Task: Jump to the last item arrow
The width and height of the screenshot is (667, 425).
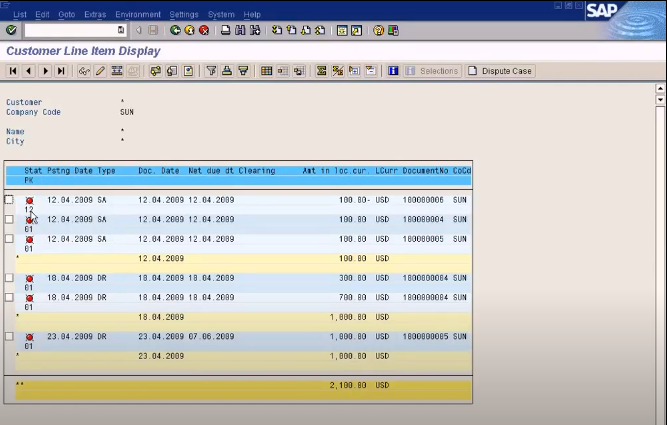Action: (x=61, y=71)
